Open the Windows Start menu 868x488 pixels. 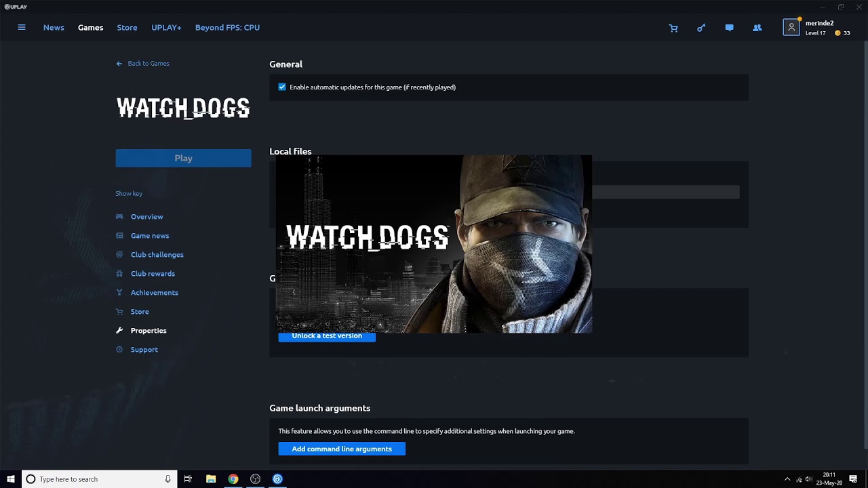pyautogui.click(x=11, y=479)
